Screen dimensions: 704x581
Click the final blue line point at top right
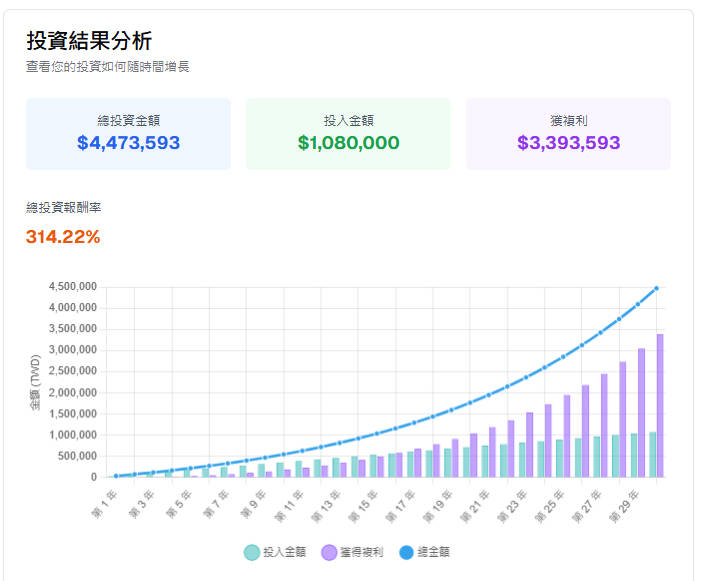click(x=656, y=288)
